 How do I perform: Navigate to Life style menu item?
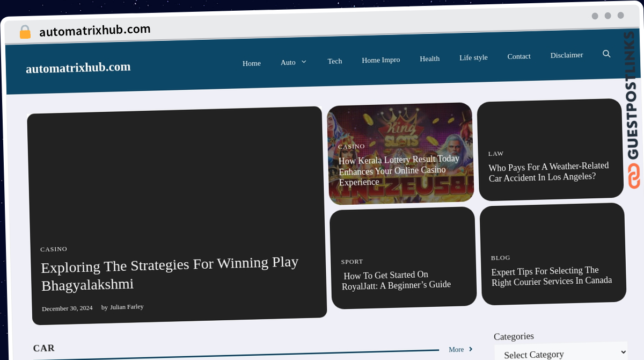[x=473, y=57]
